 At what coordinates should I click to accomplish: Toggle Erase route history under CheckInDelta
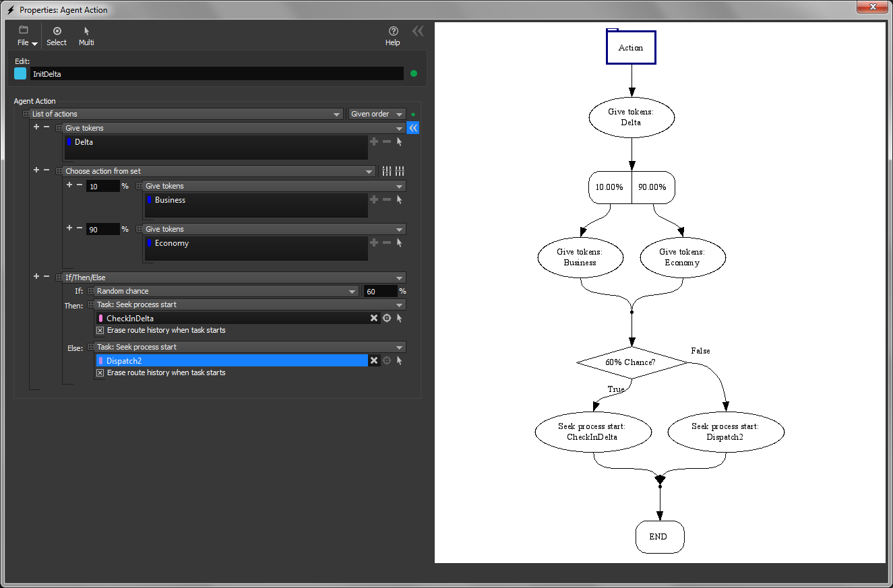(x=100, y=331)
